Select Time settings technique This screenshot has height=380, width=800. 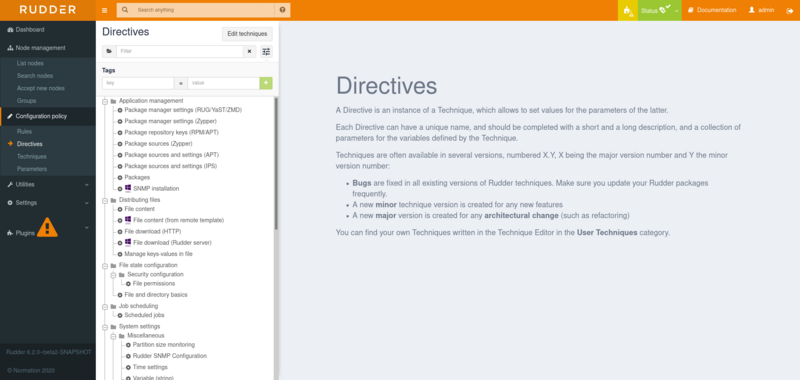(x=150, y=367)
